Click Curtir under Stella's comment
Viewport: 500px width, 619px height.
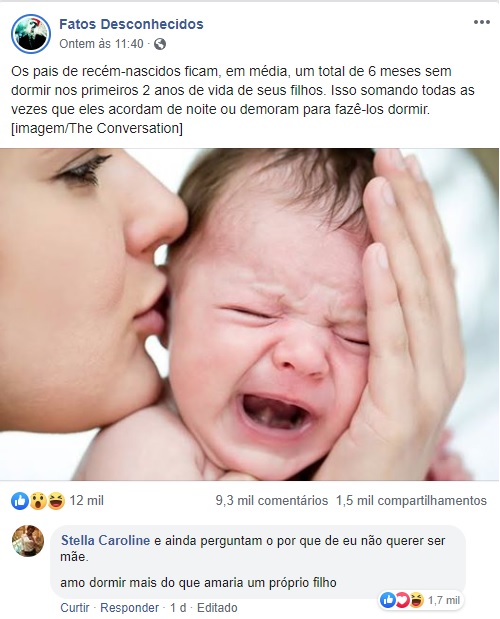tap(75, 608)
